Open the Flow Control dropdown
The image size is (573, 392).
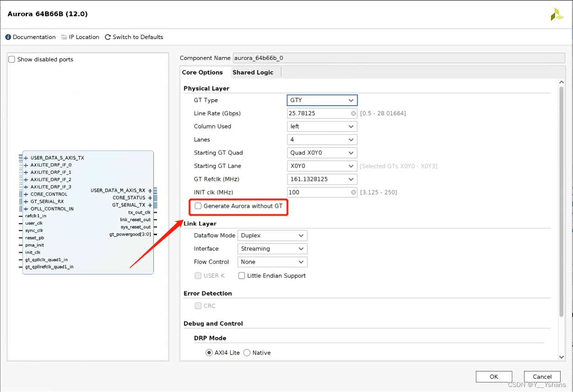273,262
